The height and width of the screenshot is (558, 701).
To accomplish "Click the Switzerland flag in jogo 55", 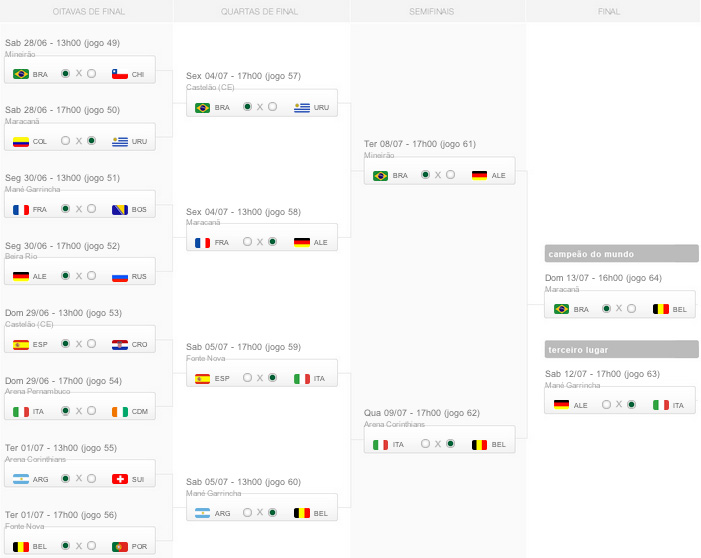I will pos(120,479).
